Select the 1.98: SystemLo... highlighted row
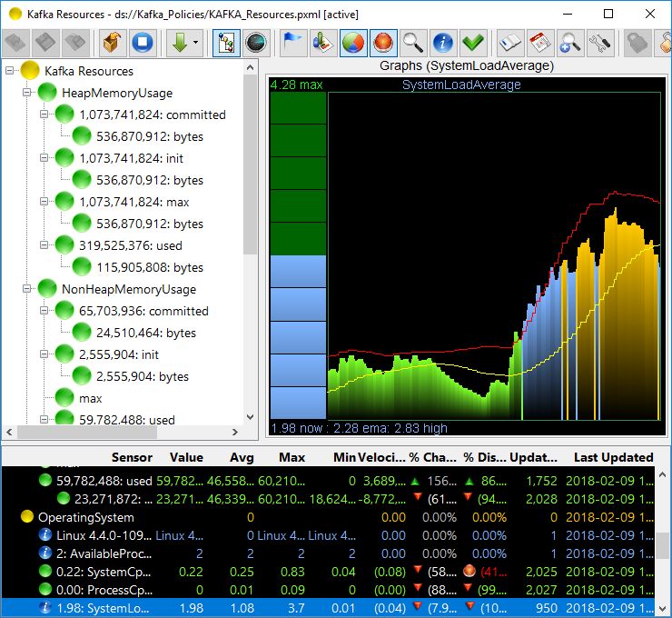672x618 pixels. [328, 608]
